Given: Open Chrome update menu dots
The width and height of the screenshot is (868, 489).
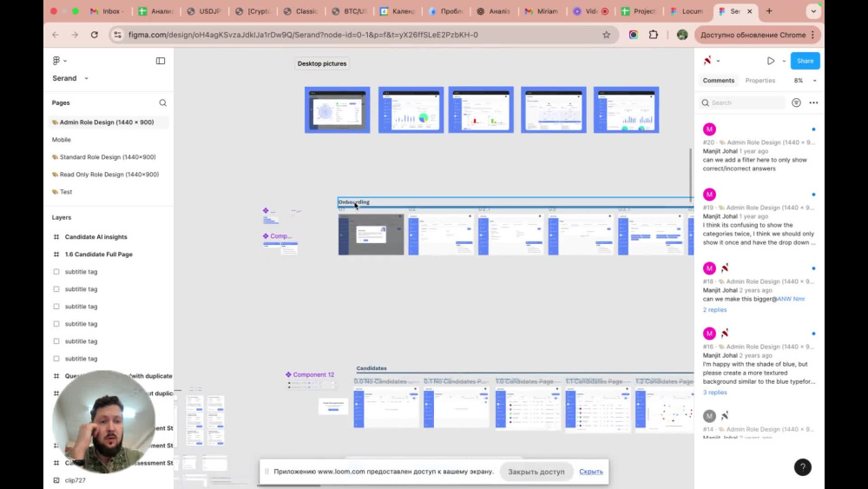Looking at the screenshot, I should point(812,35).
